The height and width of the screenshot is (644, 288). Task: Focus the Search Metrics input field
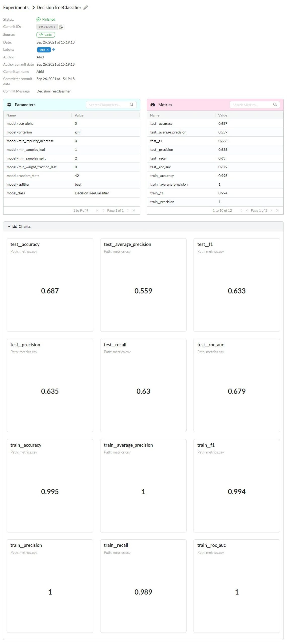[251, 105]
